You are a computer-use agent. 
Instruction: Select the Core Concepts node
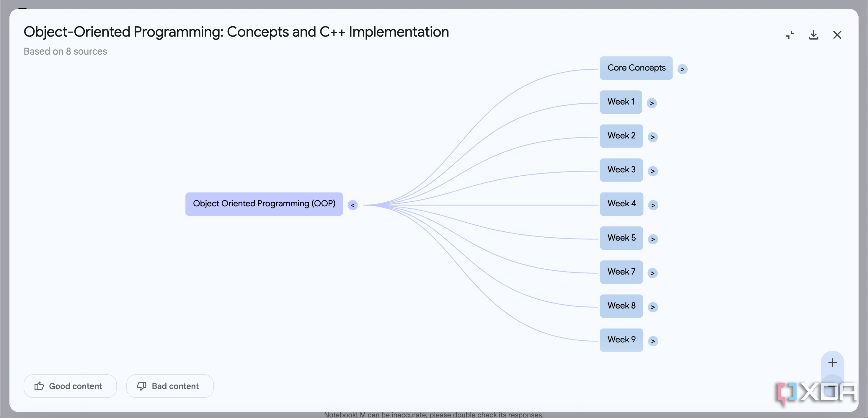[636, 68]
